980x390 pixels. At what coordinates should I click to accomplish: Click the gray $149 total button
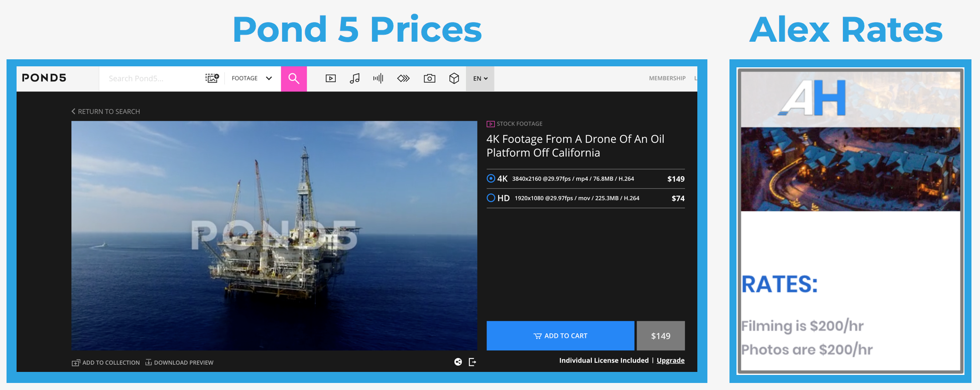661,336
